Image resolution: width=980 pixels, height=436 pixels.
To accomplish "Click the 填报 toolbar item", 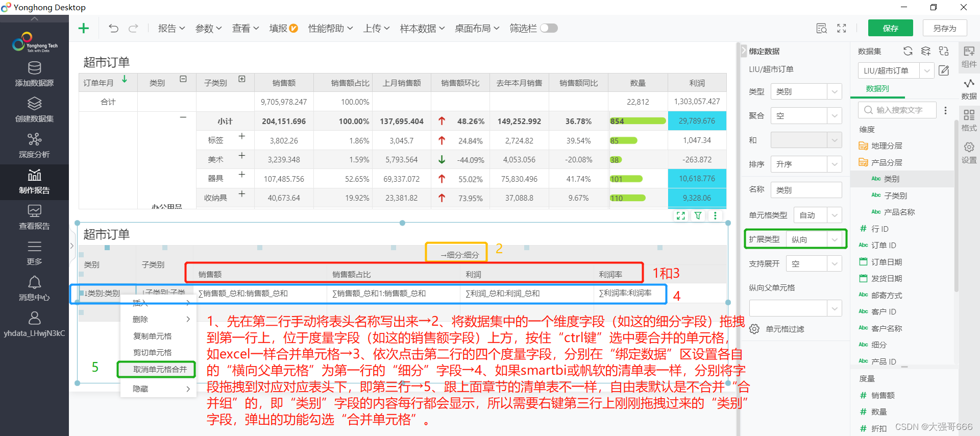I will click(283, 29).
